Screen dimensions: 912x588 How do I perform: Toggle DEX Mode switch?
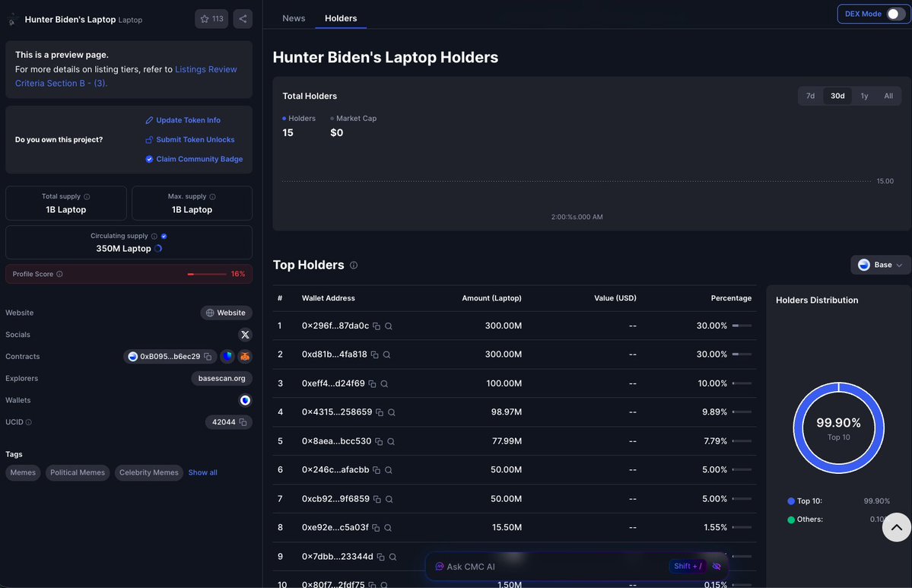896,14
